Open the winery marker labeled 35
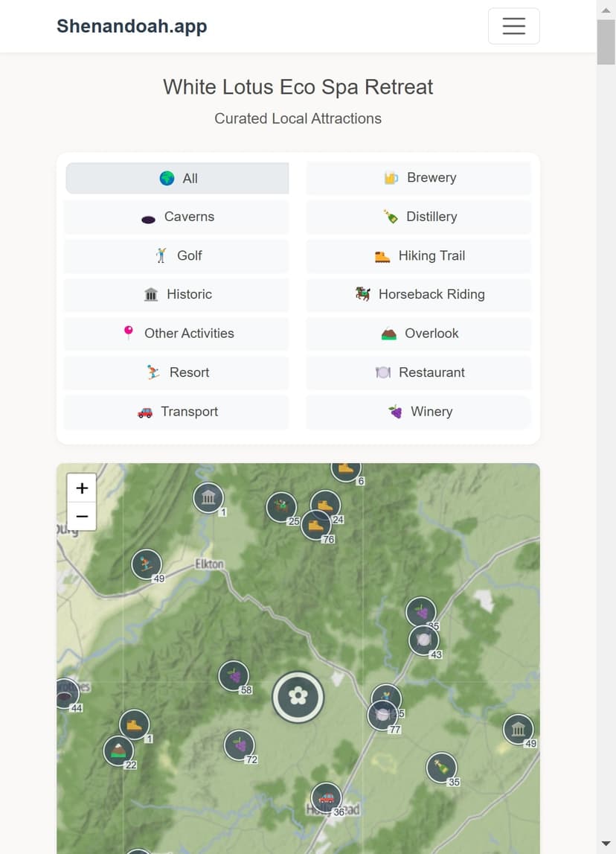 point(421,611)
